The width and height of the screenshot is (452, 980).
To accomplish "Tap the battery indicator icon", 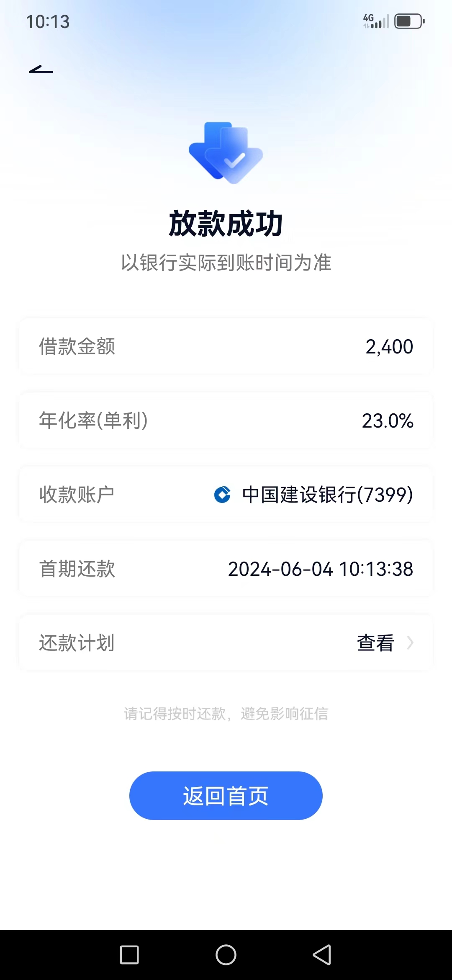I will pos(409,21).
